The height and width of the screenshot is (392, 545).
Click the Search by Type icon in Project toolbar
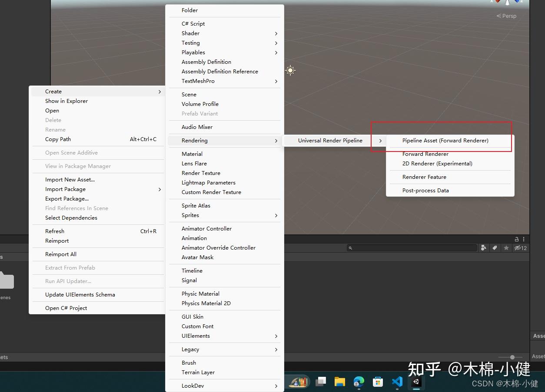pyautogui.click(x=484, y=248)
